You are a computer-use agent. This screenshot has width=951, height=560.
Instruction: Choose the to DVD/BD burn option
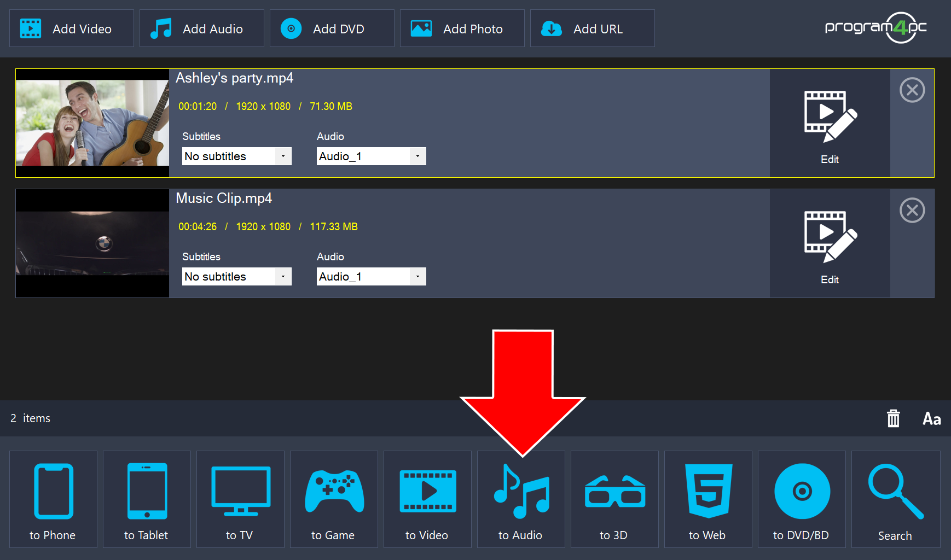(x=802, y=499)
